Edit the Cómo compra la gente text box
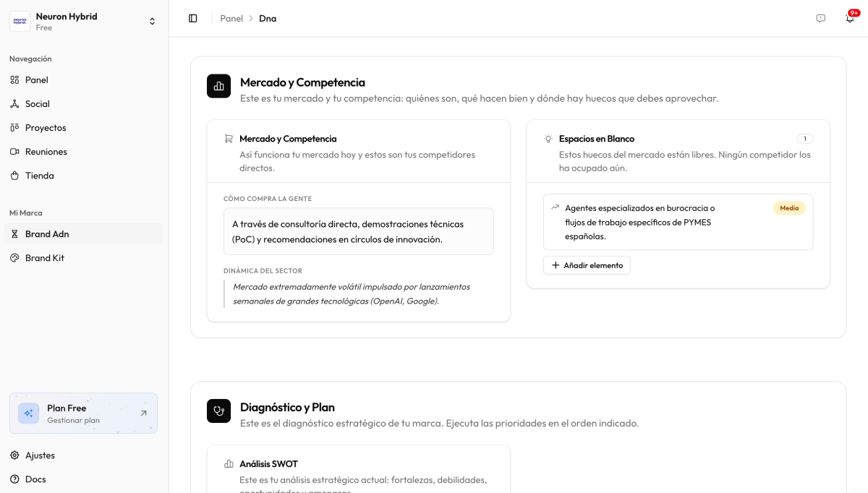This screenshot has height=493, width=868. point(358,231)
